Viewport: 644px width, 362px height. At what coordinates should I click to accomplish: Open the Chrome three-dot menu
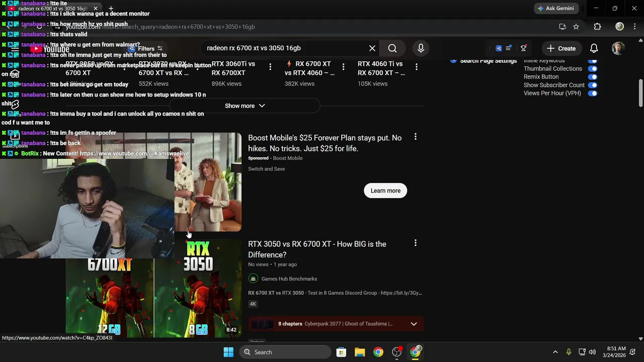point(635,27)
